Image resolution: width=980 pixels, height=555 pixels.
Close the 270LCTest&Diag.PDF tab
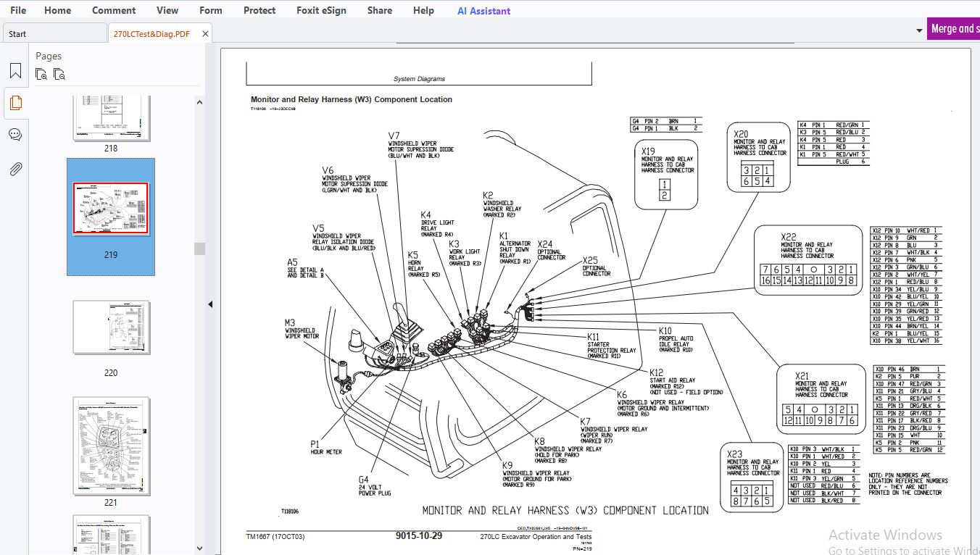pos(206,33)
